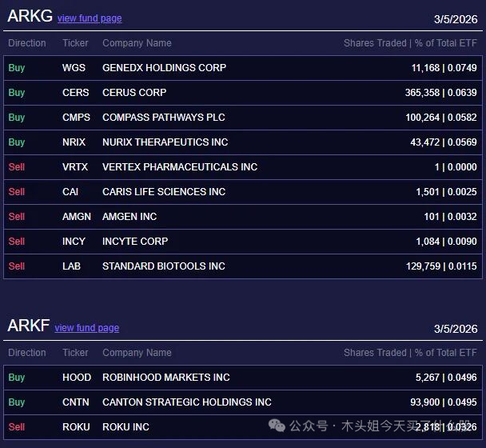
Task: Select the AMGN ticker cell
Action: tap(77, 217)
